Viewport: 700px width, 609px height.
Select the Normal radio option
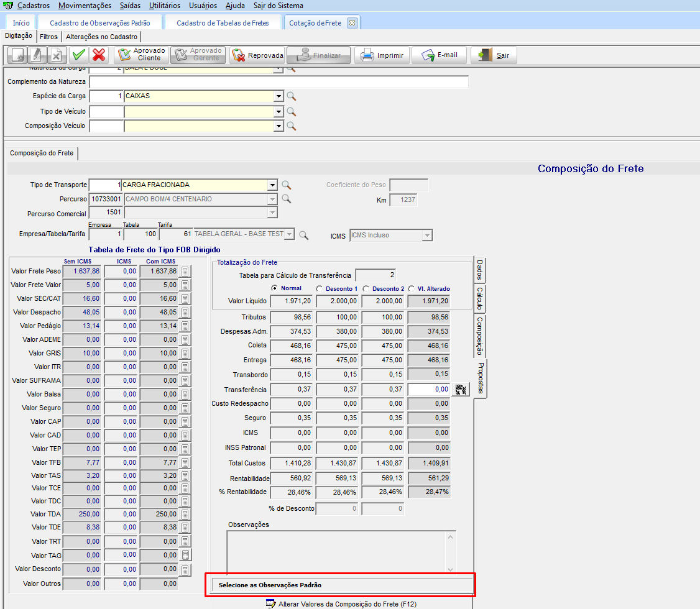pyautogui.click(x=275, y=288)
